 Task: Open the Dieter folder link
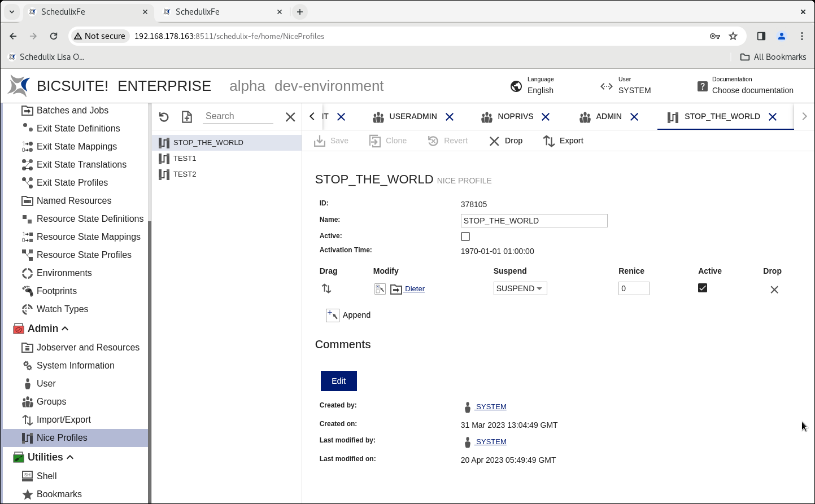(414, 289)
